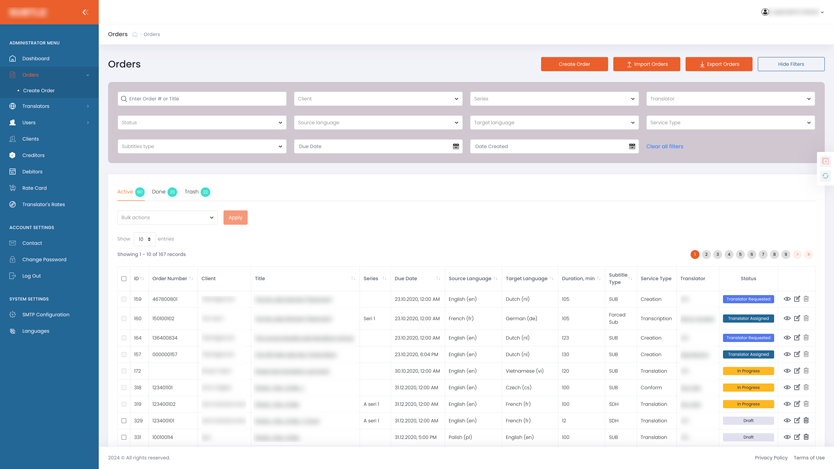
Task: Delete order 164 using the trash icon
Action: pyautogui.click(x=806, y=338)
